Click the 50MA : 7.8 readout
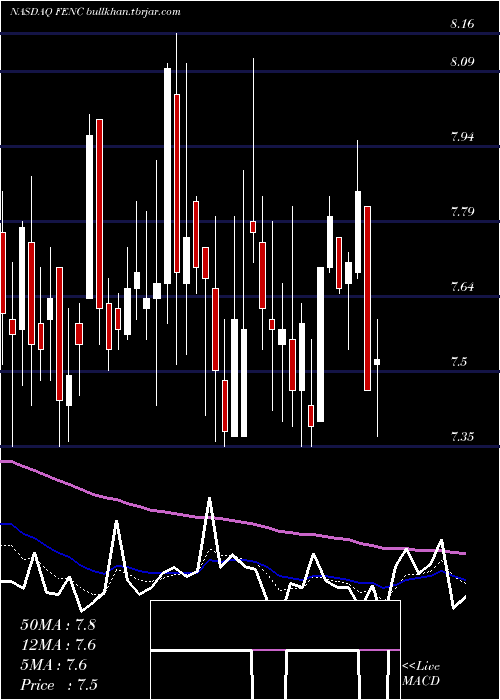This screenshot has width=500, height=700. [x=58, y=624]
